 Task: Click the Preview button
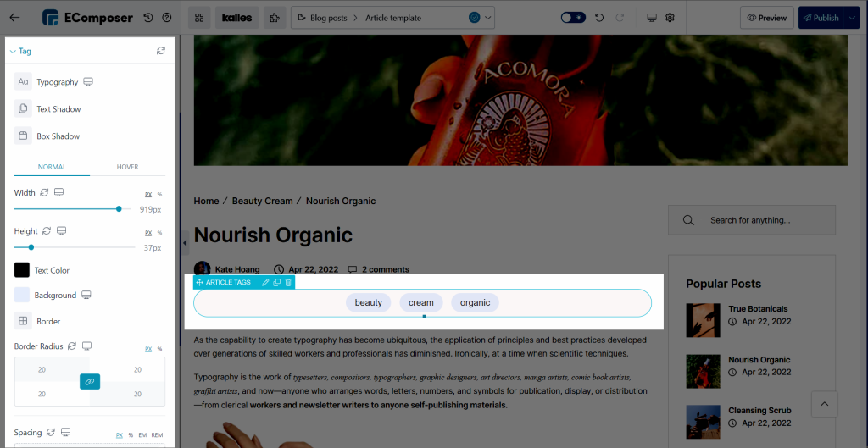coord(766,18)
